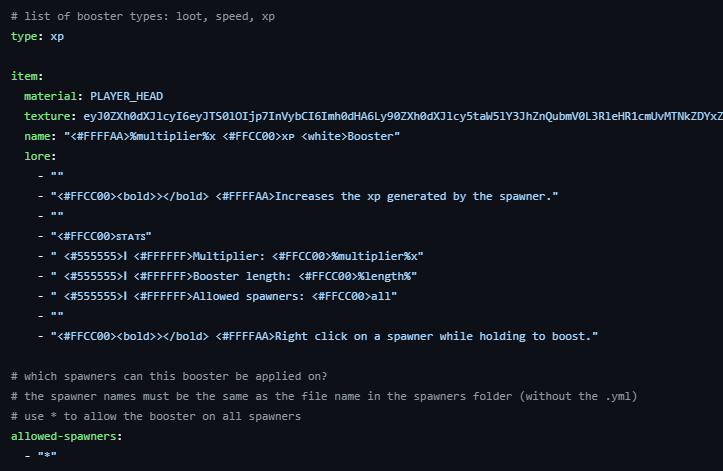
Task: Click the top comment listing booster types
Action: coord(143,16)
